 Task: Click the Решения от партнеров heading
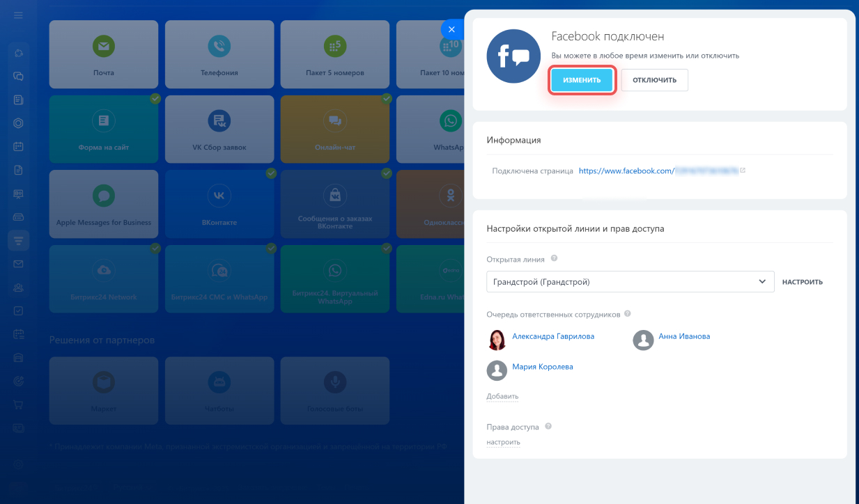pos(102,340)
